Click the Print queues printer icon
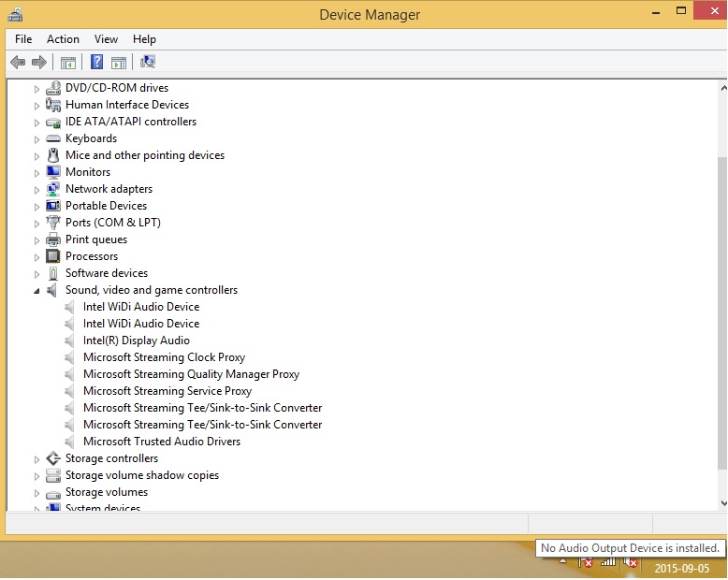Image resolution: width=728 pixels, height=580 pixels. 53,239
